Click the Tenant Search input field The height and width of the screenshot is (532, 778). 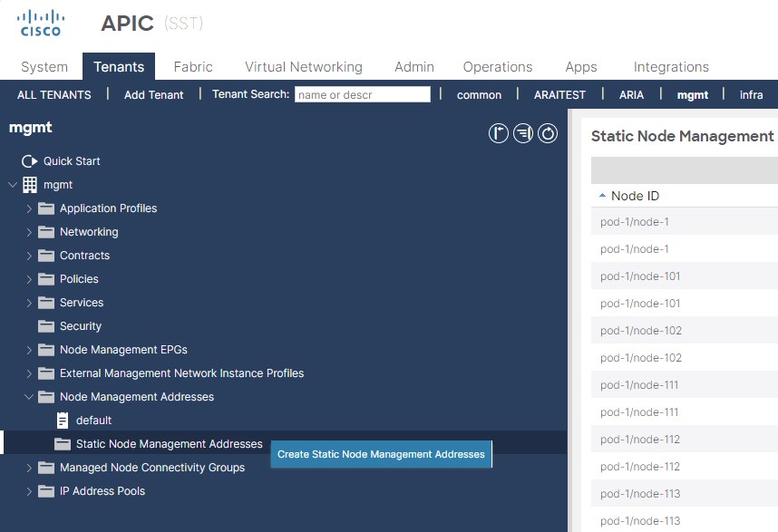(x=362, y=95)
